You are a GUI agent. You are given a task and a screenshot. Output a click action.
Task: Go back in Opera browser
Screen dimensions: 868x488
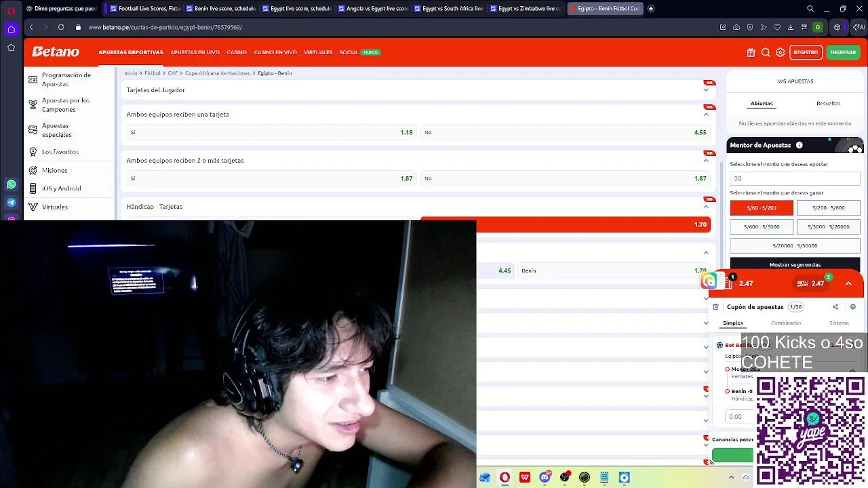pyautogui.click(x=31, y=27)
